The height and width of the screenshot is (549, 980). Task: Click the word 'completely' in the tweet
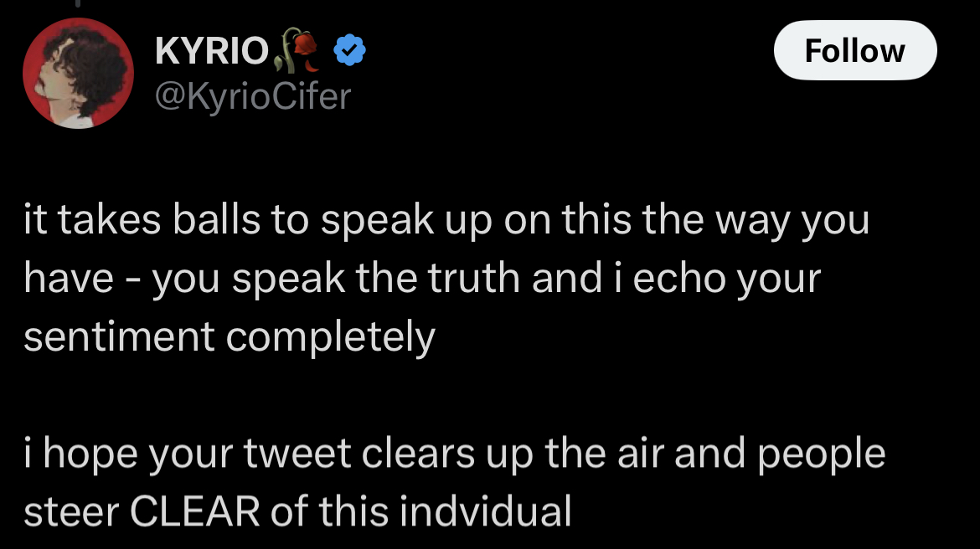331,336
